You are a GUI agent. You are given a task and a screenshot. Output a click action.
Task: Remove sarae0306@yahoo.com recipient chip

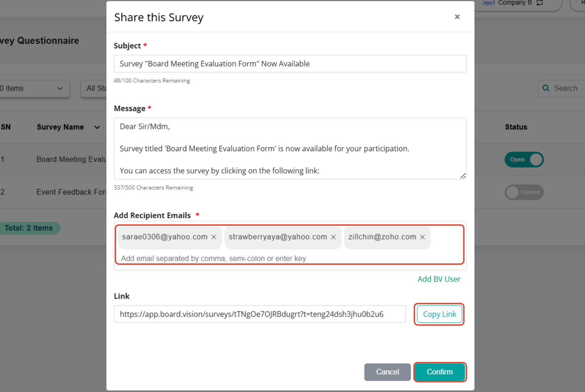click(214, 237)
